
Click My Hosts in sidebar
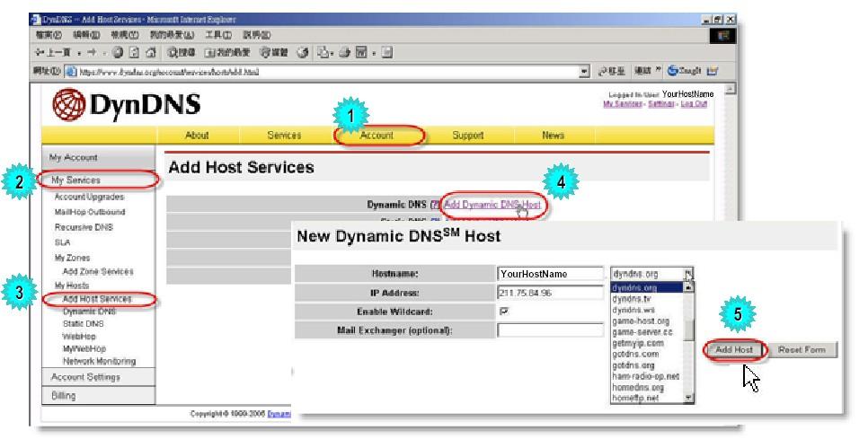[71, 285]
